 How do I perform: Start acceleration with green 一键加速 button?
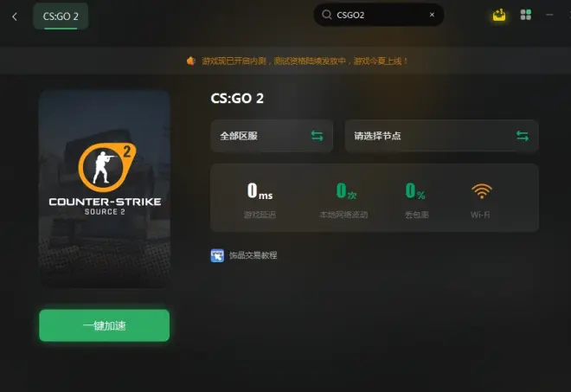click(104, 325)
